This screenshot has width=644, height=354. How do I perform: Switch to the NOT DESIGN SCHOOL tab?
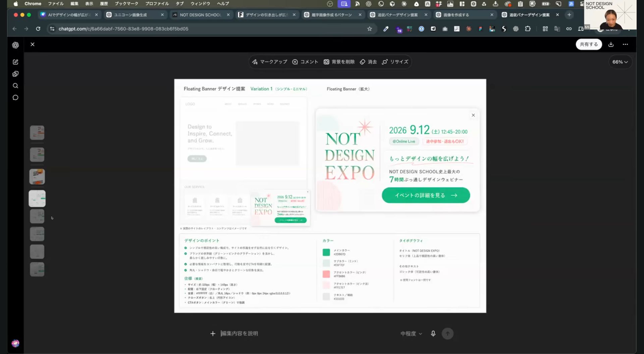(201, 15)
